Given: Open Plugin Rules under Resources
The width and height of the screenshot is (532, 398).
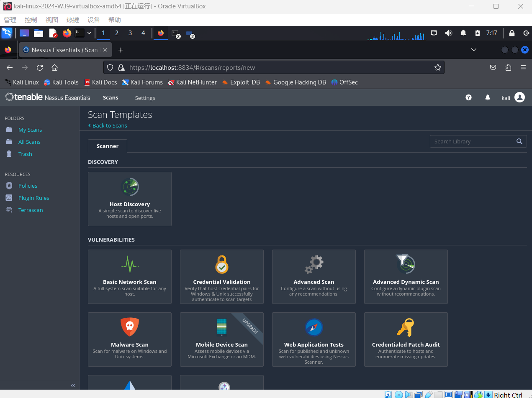Looking at the screenshot, I should 34,198.
